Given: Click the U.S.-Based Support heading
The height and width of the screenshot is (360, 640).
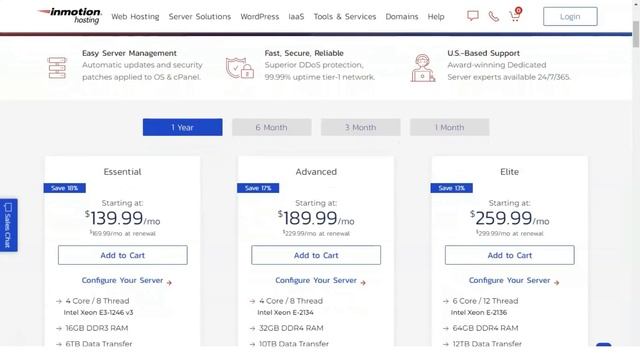Looking at the screenshot, I should pyautogui.click(x=483, y=53).
